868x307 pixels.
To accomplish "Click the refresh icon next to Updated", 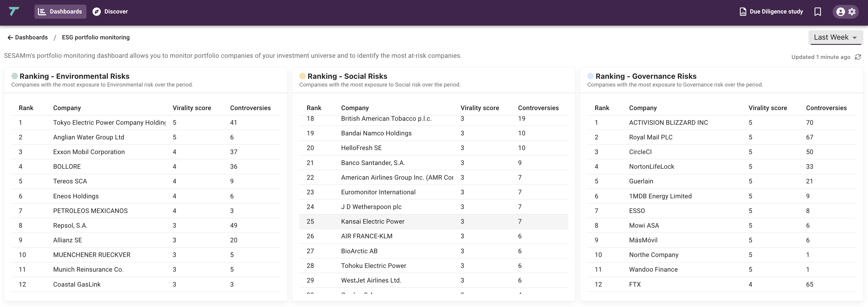I will (x=858, y=57).
